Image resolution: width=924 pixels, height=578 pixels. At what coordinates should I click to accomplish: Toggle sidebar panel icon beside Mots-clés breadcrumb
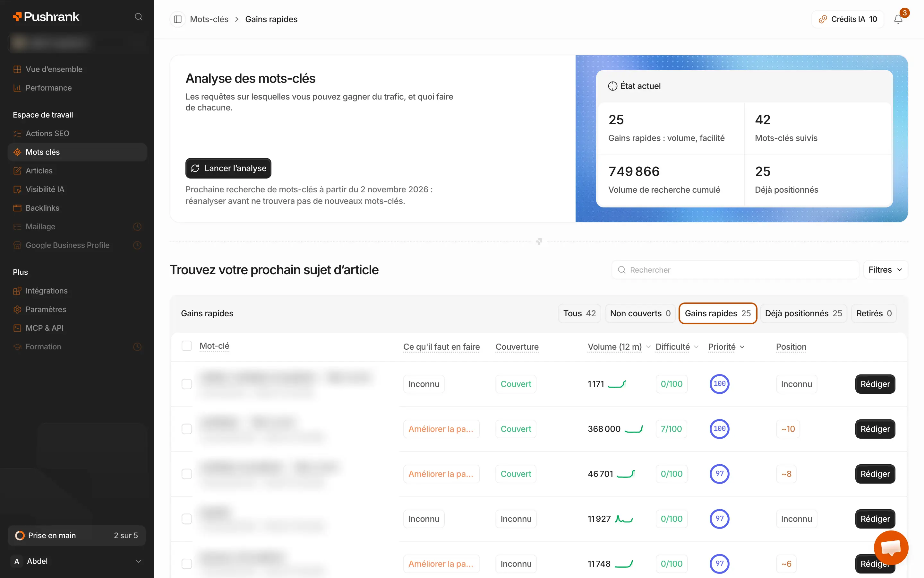(177, 19)
